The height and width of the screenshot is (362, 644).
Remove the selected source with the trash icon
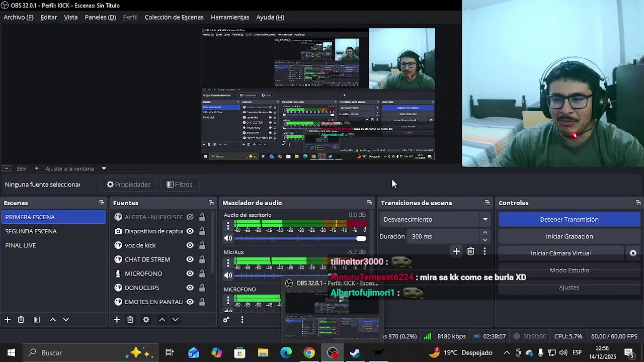click(130, 320)
